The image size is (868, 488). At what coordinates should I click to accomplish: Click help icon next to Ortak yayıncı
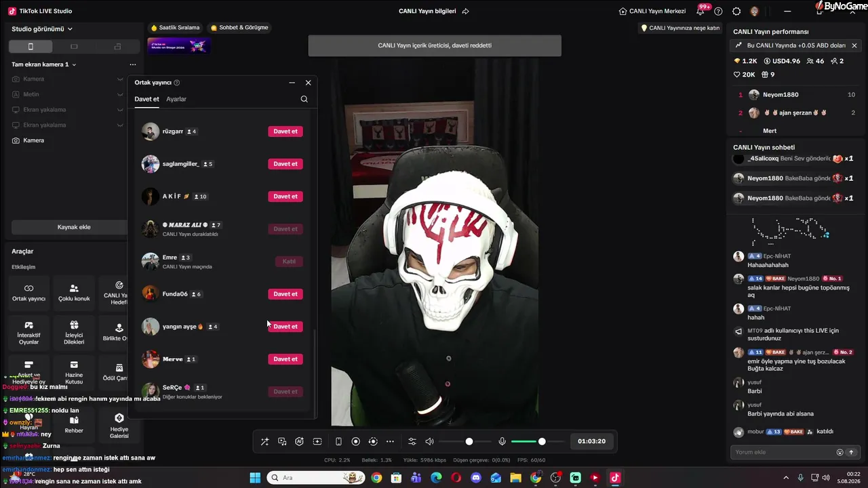pyautogui.click(x=177, y=83)
